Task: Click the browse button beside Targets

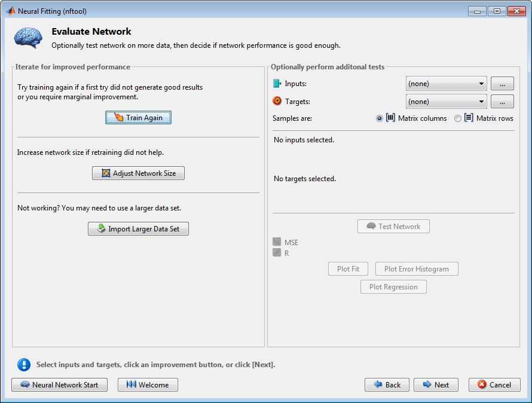Action: (502, 102)
